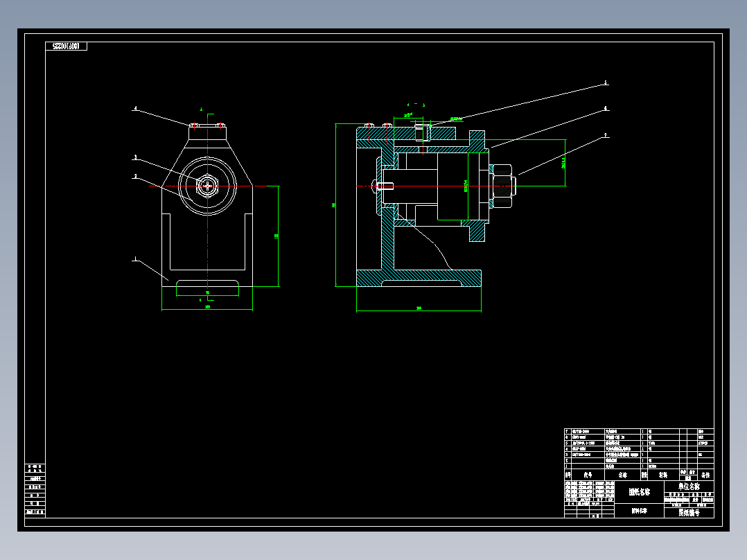The height and width of the screenshot is (560, 747).
Task: Click the overall height dimension left of section view
Action: coord(334,205)
